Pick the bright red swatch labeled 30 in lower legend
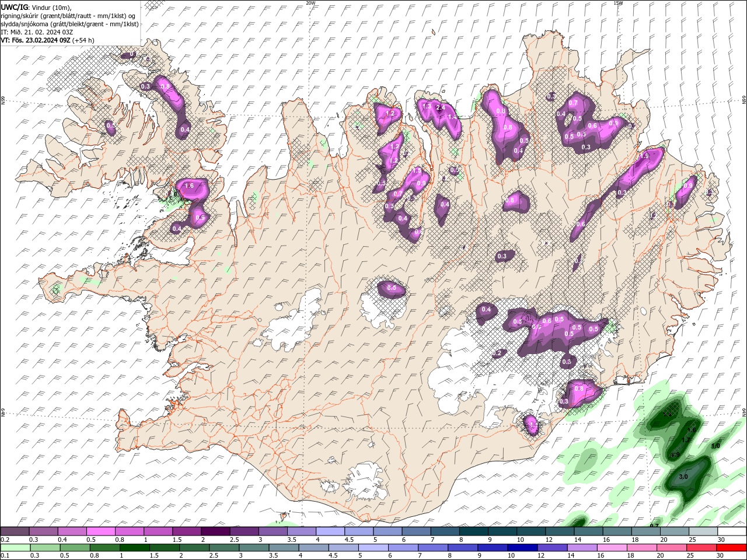The height and width of the screenshot is (560, 747). (731, 548)
